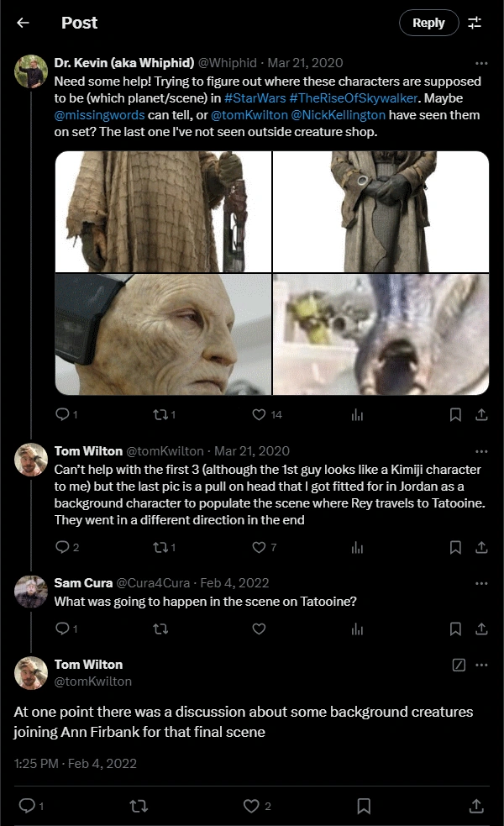504x826 pixels.
Task: Open the bald creature head photo
Action: point(163,334)
